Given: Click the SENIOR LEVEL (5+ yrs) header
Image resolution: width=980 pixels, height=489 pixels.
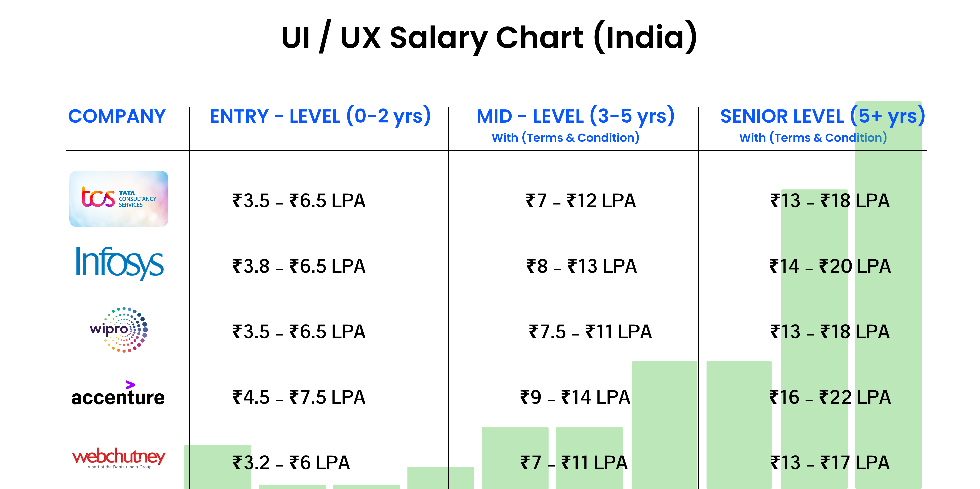Looking at the screenshot, I should pos(822,116).
